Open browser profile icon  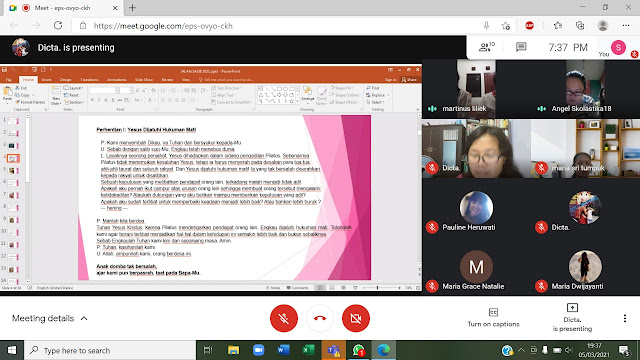[602, 26]
